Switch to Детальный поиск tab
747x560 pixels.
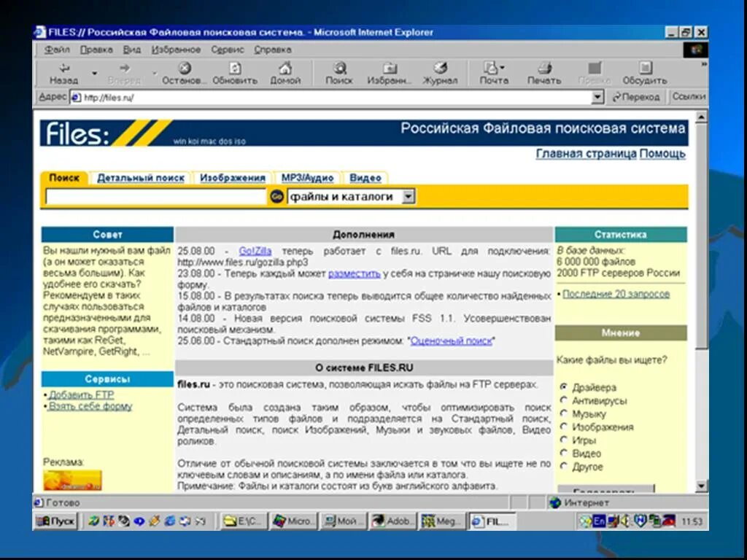click(141, 178)
